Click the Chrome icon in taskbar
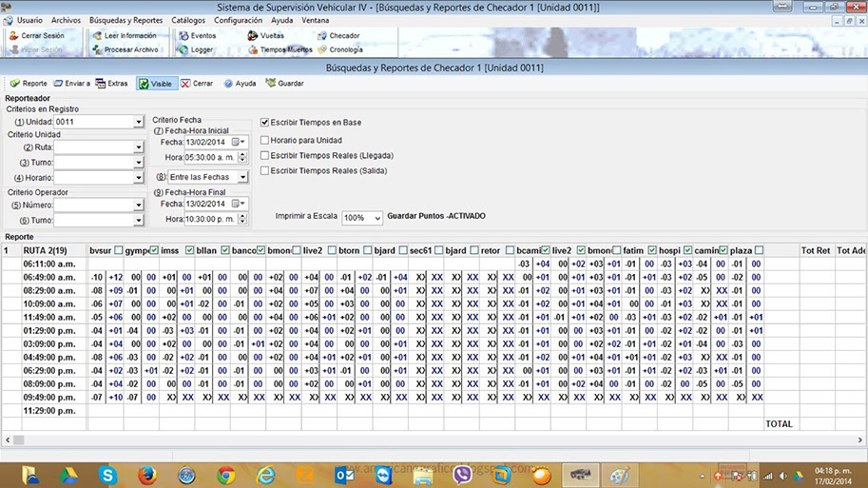Image resolution: width=868 pixels, height=488 pixels. tap(225, 475)
